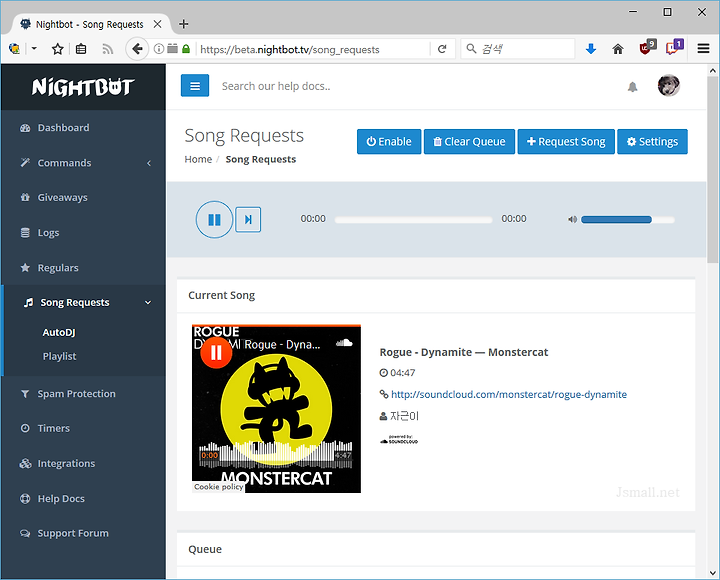720x580 pixels.
Task: Mute using the volume speaker icon
Action: [572, 220]
